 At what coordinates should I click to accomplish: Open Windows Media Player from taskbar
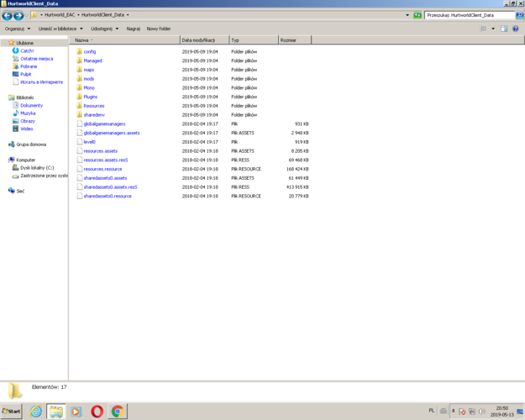click(x=76, y=412)
